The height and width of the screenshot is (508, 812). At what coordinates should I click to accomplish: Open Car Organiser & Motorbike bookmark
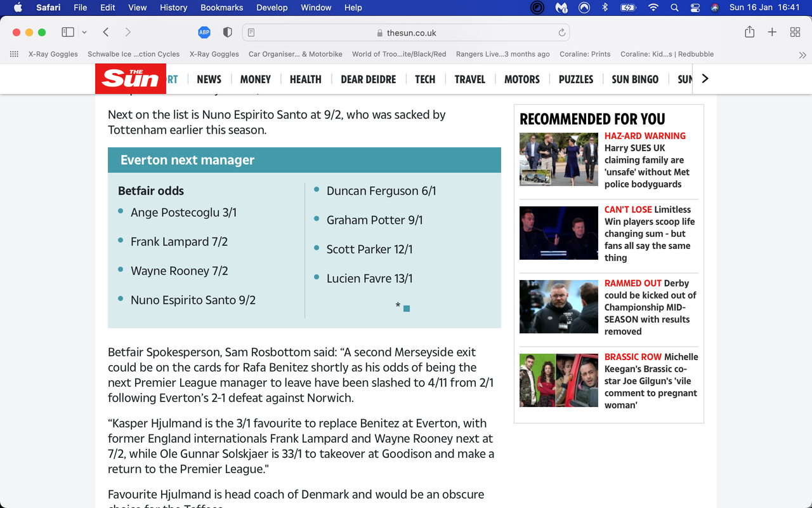(x=296, y=54)
